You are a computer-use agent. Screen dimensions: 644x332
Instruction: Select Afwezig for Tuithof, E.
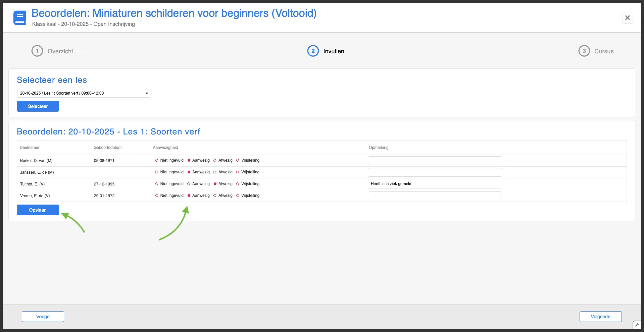(215, 184)
